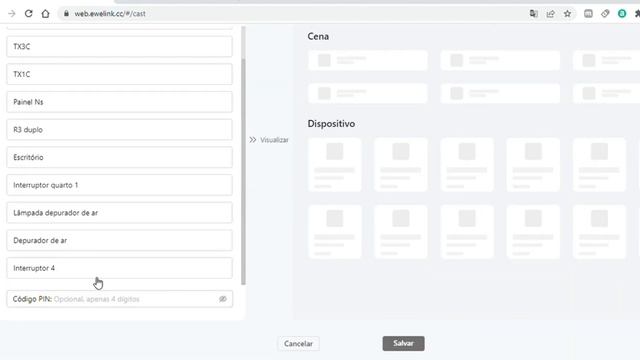Expand the Visualizar preview arrows

tap(253, 140)
